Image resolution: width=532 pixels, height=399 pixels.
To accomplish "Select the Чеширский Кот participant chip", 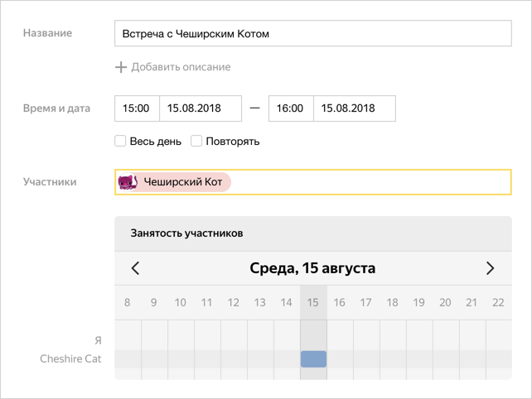I will tap(174, 182).
